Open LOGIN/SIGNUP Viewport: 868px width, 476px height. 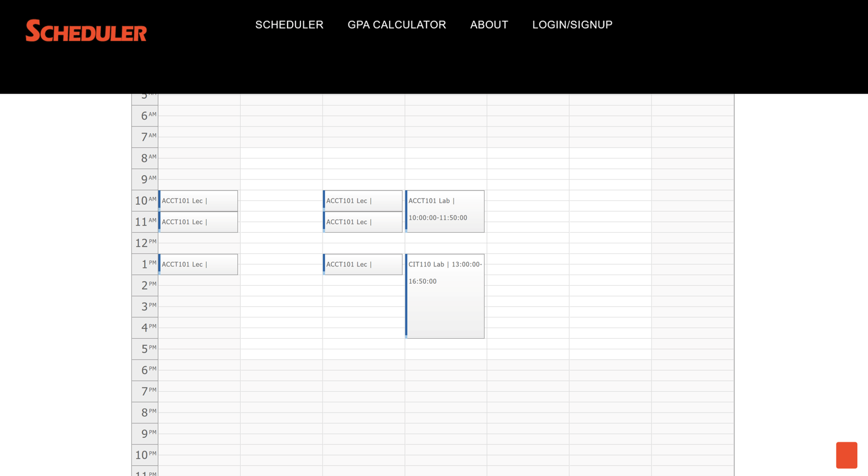572,25
